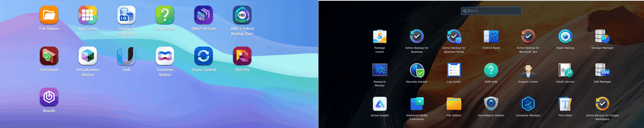The height and width of the screenshot is (128, 644).
Task: Open the QNAP Help Center icon
Action: 165,15
